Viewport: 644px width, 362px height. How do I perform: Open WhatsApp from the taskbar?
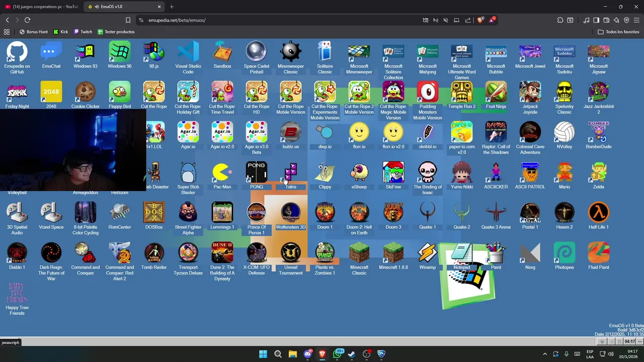(x=337, y=354)
